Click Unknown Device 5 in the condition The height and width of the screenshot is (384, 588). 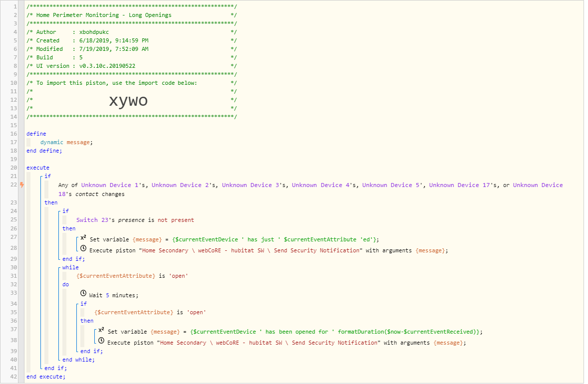tap(391, 185)
